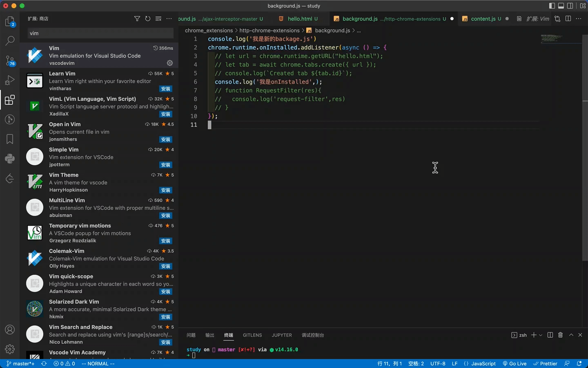Toggle the primary side bar visibility
The height and width of the screenshot is (368, 588).
click(552, 6)
